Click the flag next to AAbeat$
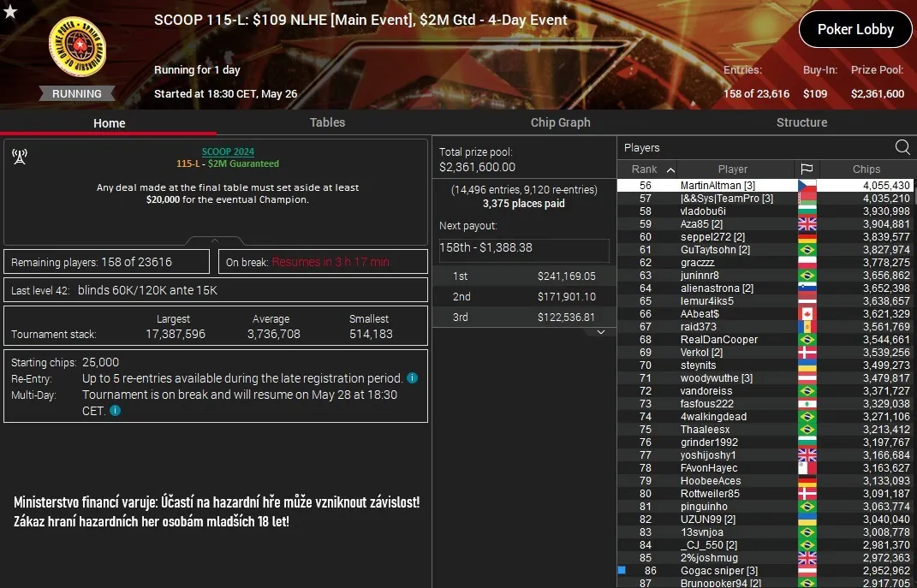The image size is (917, 588). [x=807, y=314]
